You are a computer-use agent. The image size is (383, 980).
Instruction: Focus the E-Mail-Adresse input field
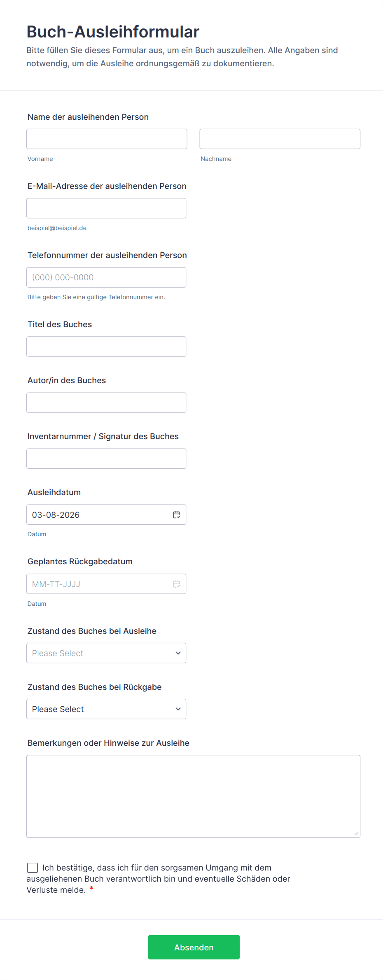click(106, 208)
